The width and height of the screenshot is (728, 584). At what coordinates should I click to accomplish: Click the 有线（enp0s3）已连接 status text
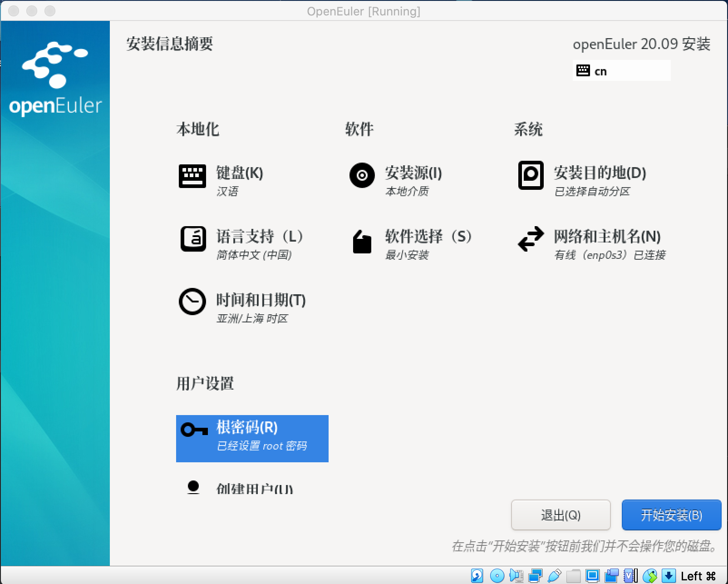pyautogui.click(x=610, y=255)
